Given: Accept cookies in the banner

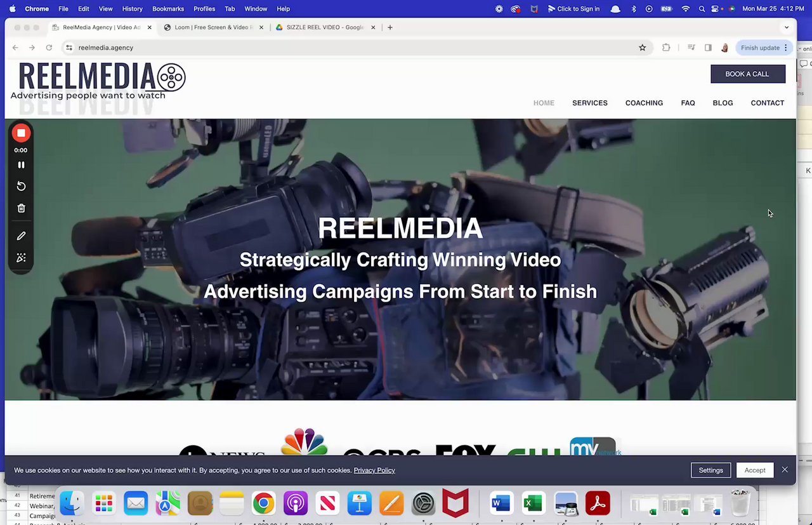Looking at the screenshot, I should (755, 470).
